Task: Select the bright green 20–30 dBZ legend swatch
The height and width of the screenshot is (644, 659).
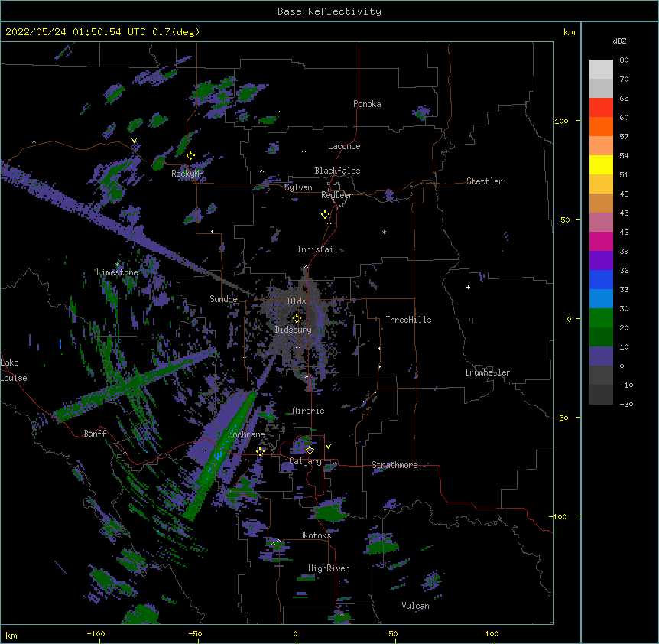Action: [x=601, y=318]
